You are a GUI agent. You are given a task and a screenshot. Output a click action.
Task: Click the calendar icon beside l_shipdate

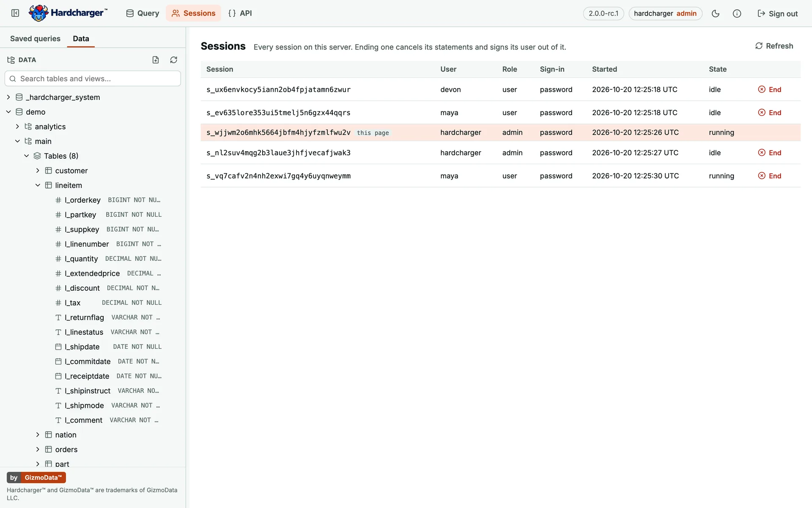58,347
